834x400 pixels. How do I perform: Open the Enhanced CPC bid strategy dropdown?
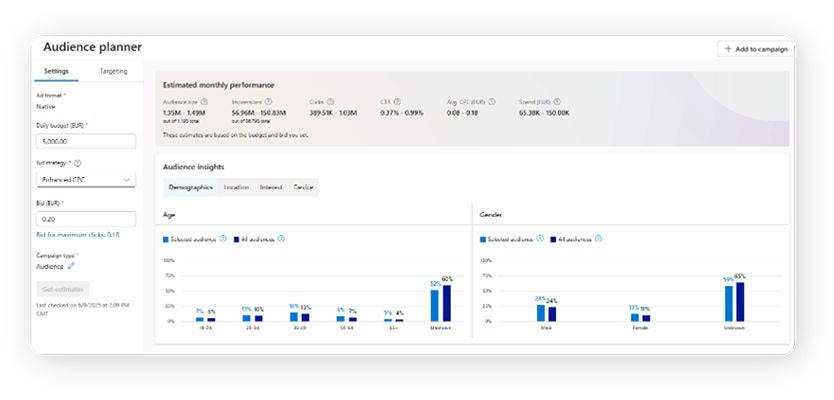(x=85, y=179)
